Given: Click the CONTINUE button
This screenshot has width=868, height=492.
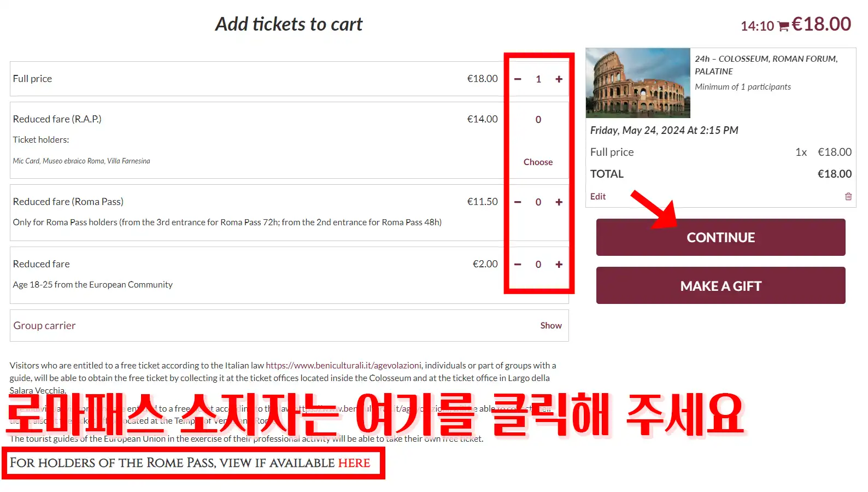Looking at the screenshot, I should (720, 237).
